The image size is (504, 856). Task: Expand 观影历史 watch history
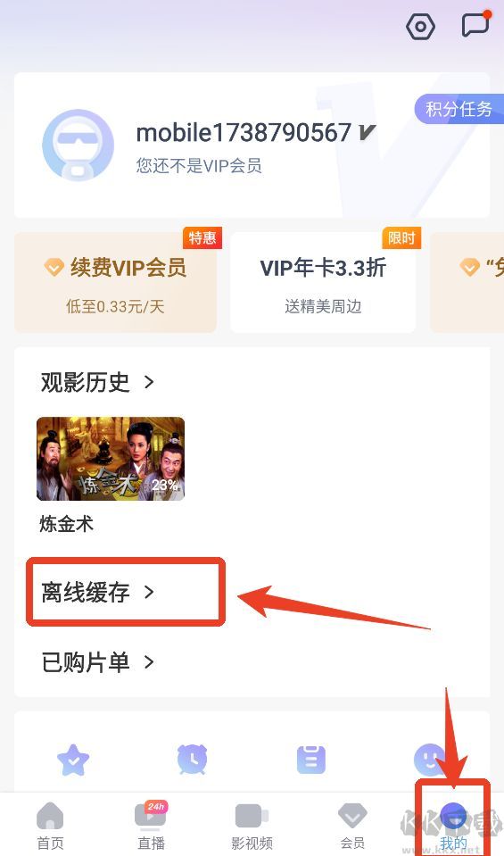coord(97,382)
